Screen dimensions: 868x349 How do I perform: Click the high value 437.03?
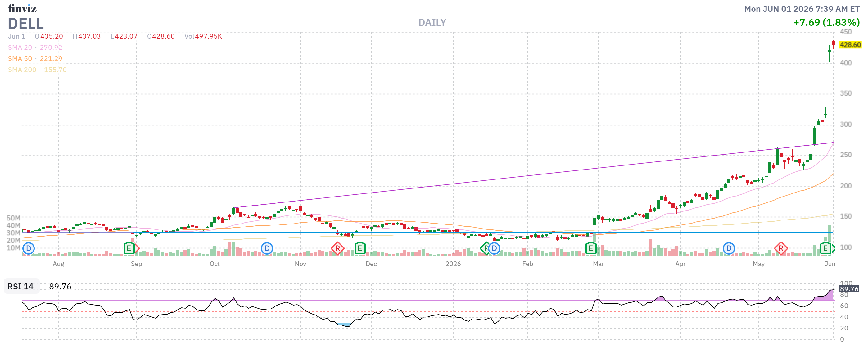[x=89, y=36]
